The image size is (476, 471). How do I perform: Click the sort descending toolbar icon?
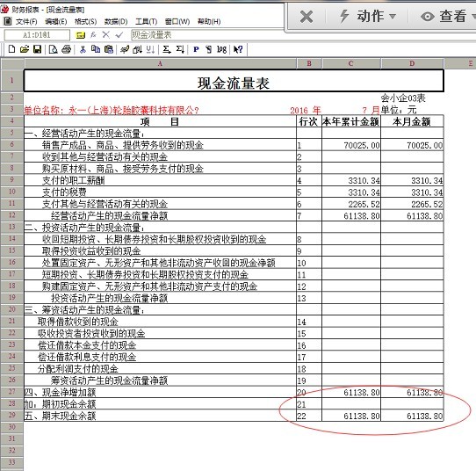tap(137, 49)
